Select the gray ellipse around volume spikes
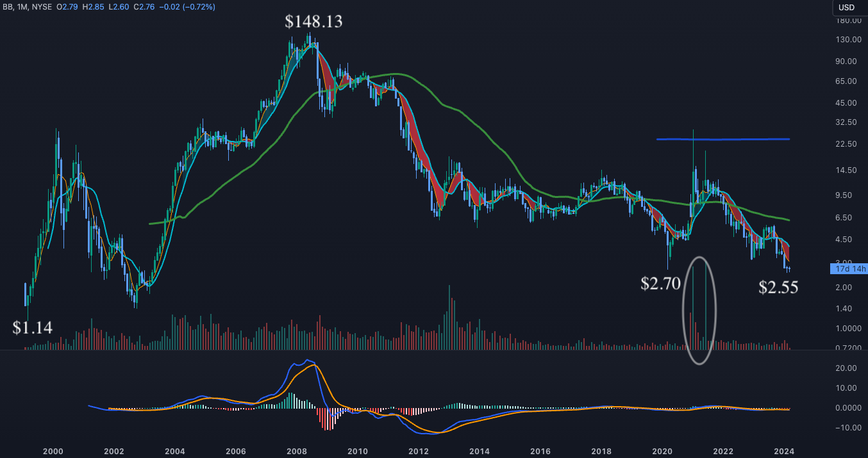 pyautogui.click(x=684, y=310)
